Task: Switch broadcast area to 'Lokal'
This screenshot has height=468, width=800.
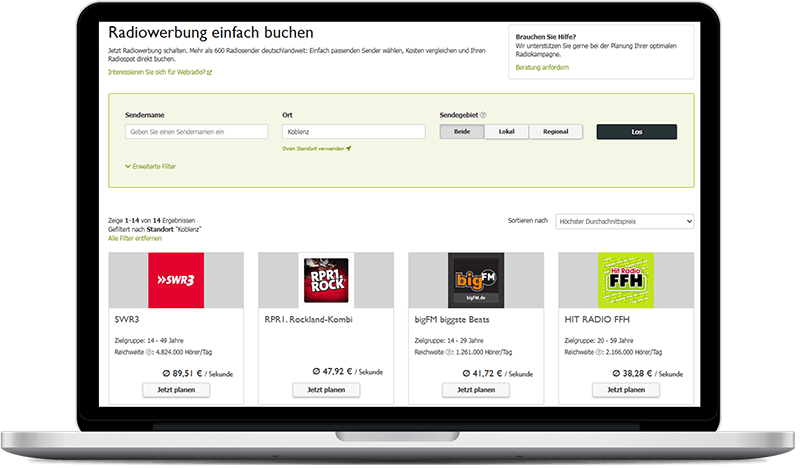Action: point(507,132)
